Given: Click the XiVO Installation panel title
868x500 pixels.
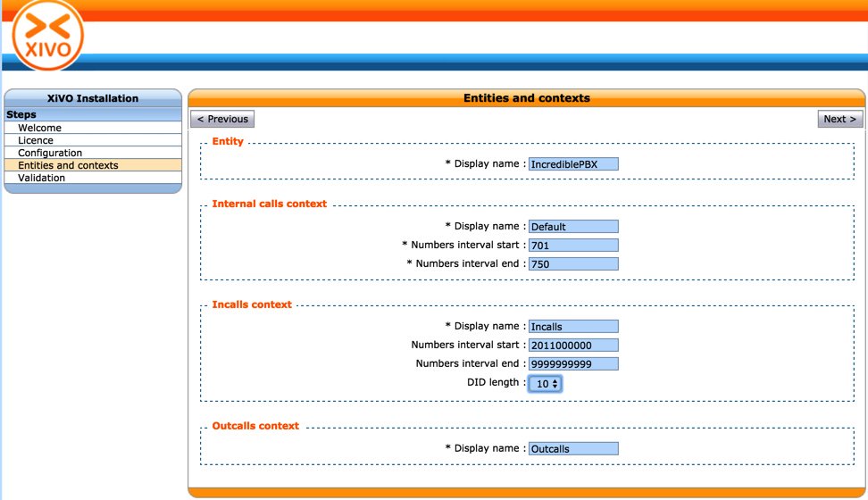Looking at the screenshot, I should 93,98.
